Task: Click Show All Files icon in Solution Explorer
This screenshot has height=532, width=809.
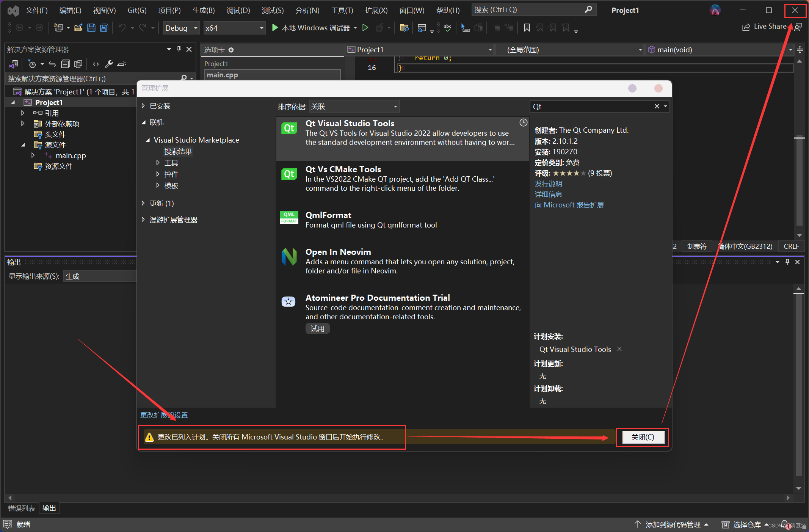Action: point(78,64)
